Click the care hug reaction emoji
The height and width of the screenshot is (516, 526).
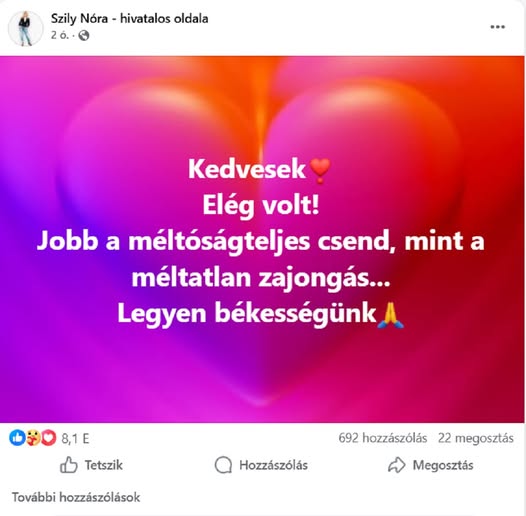(33, 438)
